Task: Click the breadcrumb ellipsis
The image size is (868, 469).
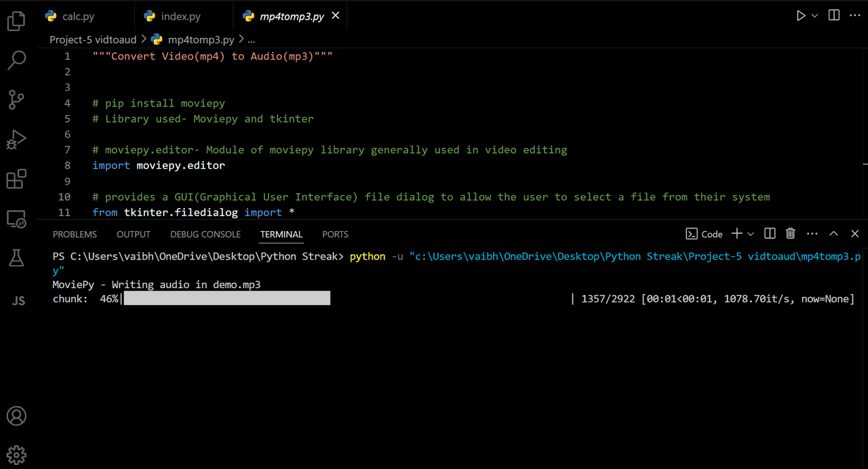Action: 250,40
